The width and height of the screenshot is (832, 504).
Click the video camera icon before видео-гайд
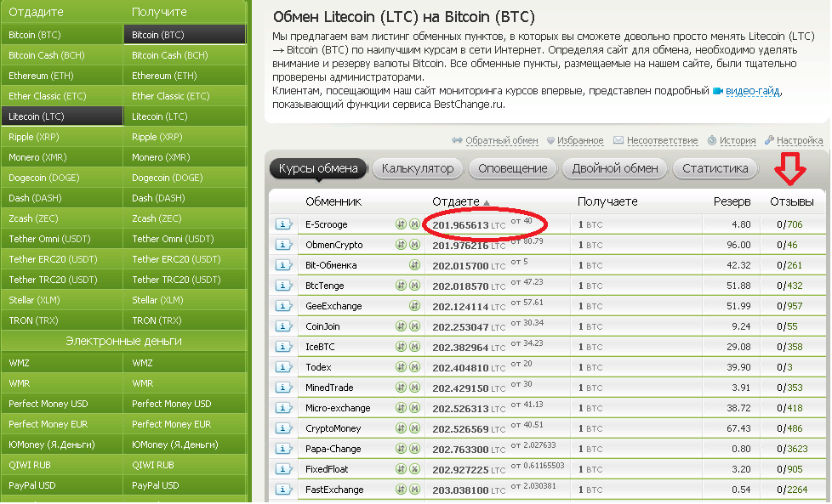[717, 91]
